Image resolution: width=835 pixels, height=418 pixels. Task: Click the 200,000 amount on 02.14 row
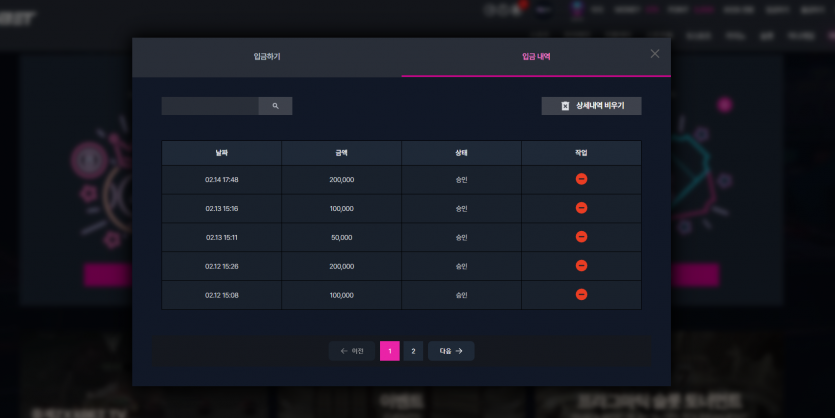341,180
